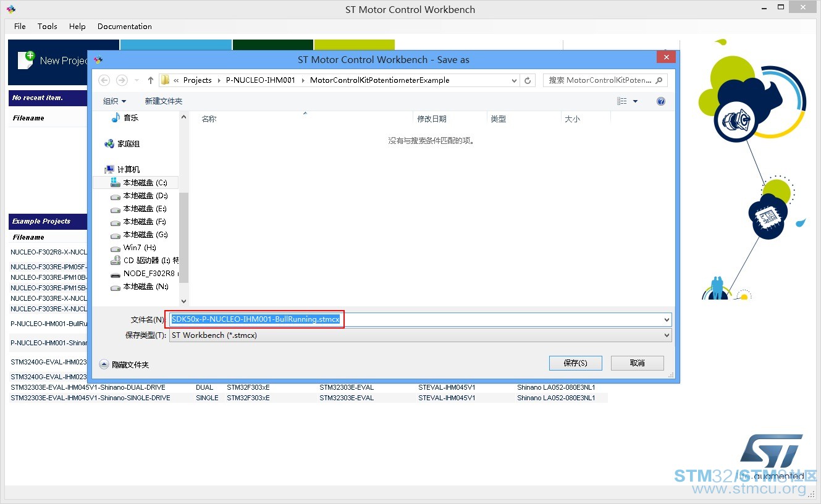Click the 搜索 search box

605,80
